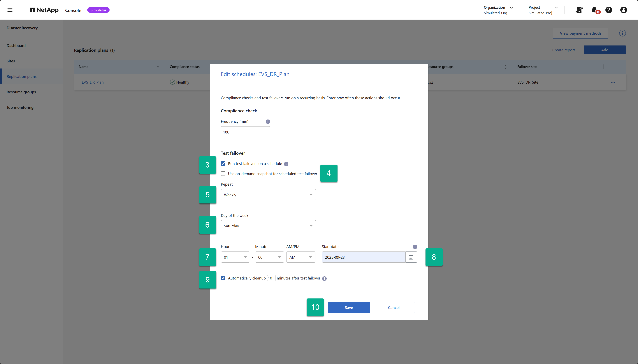Go to Job monitoring in sidebar
The width and height of the screenshot is (638, 364).
(x=20, y=108)
